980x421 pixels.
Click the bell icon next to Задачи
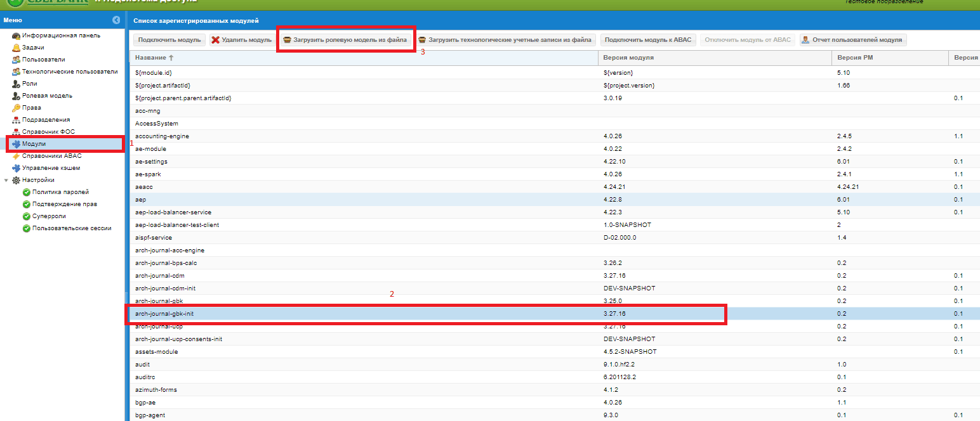click(17, 48)
